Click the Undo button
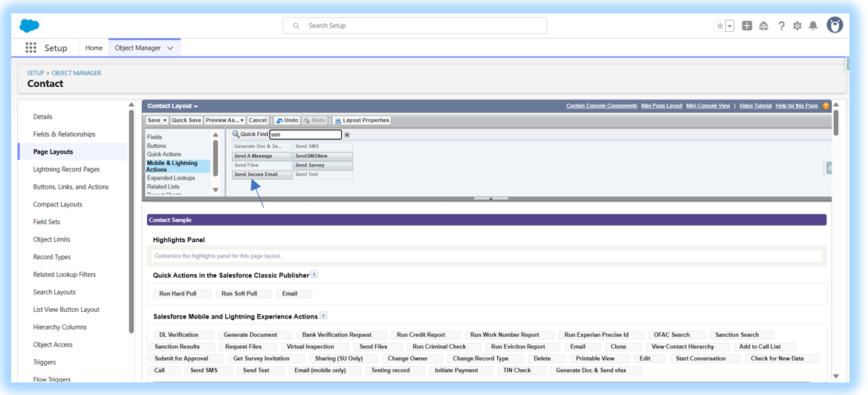The height and width of the screenshot is (395, 868). coord(288,120)
